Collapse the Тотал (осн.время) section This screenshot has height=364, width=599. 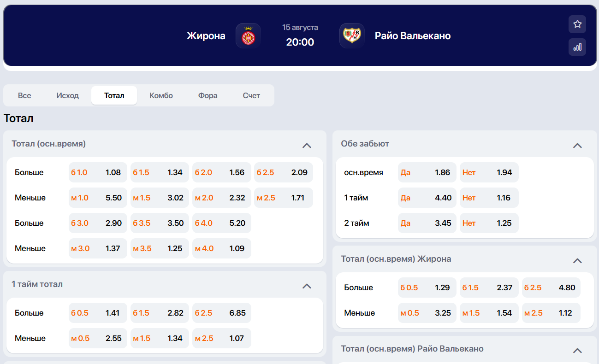point(307,146)
